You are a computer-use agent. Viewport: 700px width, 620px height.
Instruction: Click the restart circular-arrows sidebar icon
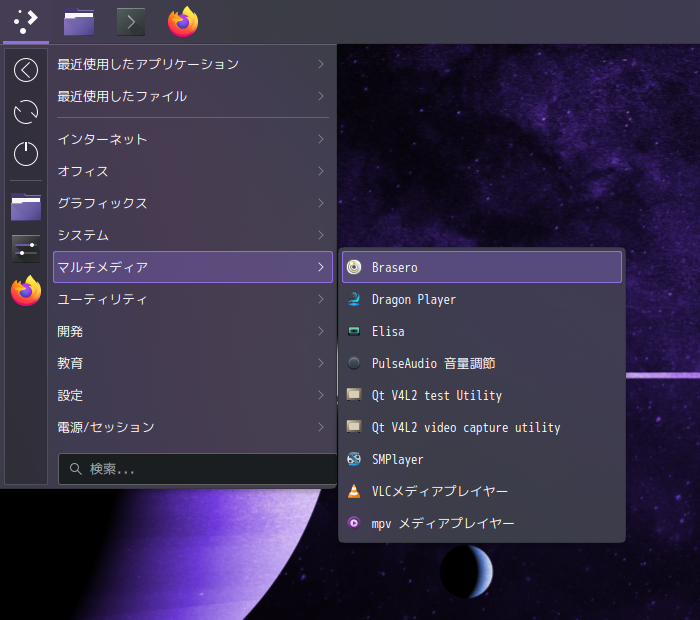coord(26,112)
